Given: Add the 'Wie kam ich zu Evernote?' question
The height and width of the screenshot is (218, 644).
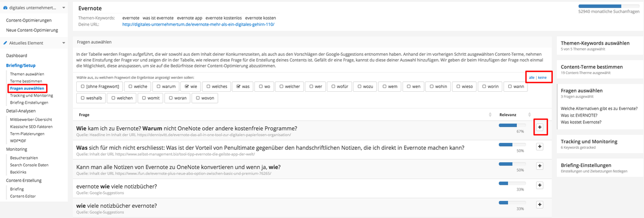Looking at the screenshot, I should point(539,127).
